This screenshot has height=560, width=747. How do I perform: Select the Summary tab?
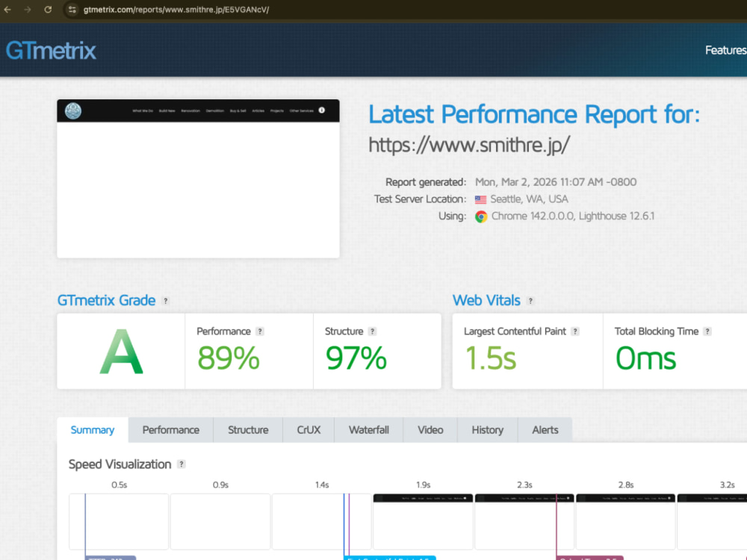coord(93,430)
